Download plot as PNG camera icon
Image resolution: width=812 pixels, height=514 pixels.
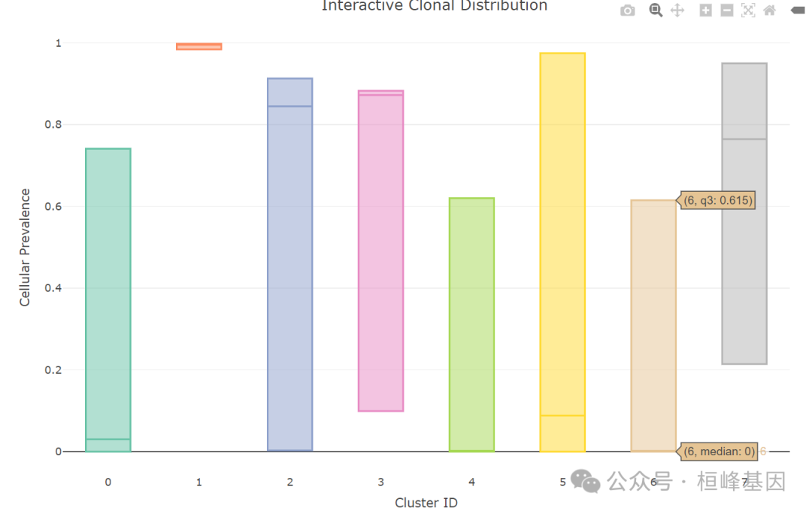(627, 11)
